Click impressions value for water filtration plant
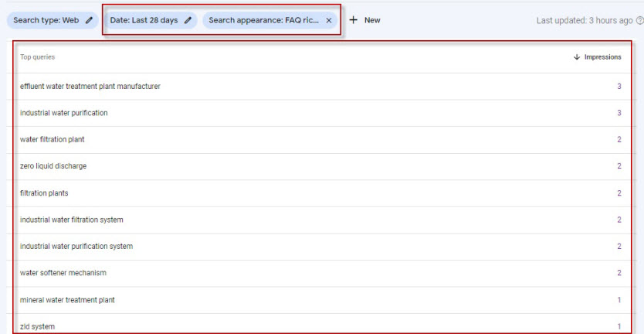644x334 pixels. 619,140
